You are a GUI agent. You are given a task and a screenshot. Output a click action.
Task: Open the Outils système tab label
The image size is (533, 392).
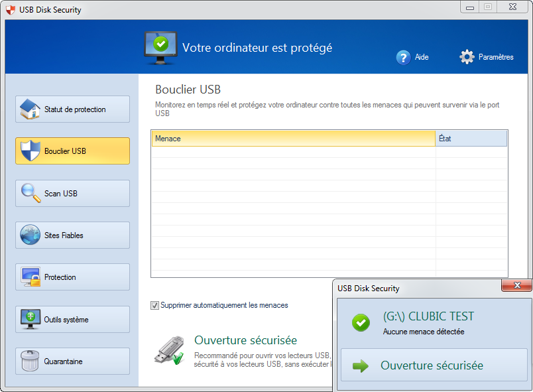(x=66, y=320)
